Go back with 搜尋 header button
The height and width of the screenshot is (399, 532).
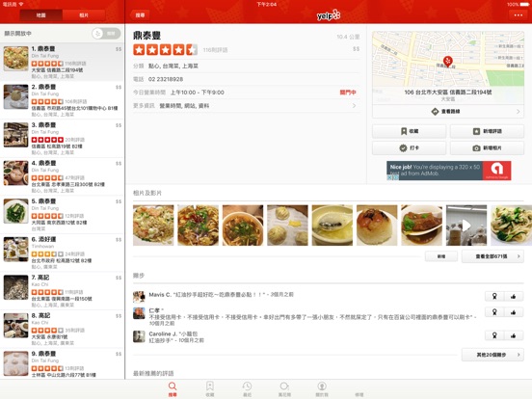point(139,15)
